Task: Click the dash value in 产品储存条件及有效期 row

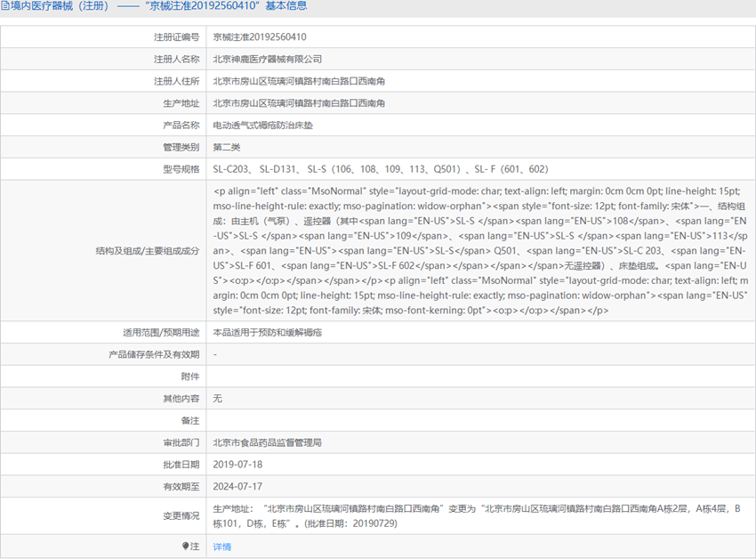Action: point(215,354)
